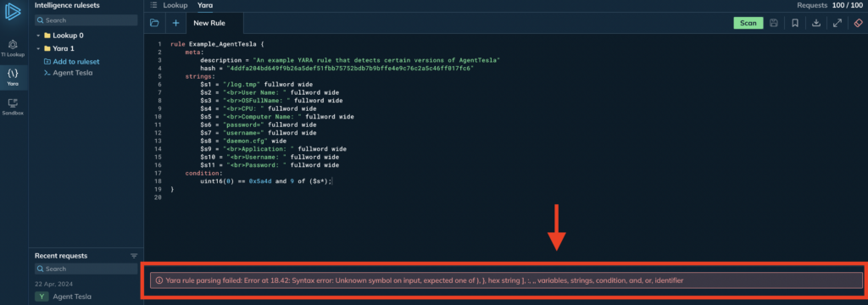The height and width of the screenshot is (305, 868).
Task: Collapse the Yara 1 folder
Action: tap(39, 48)
